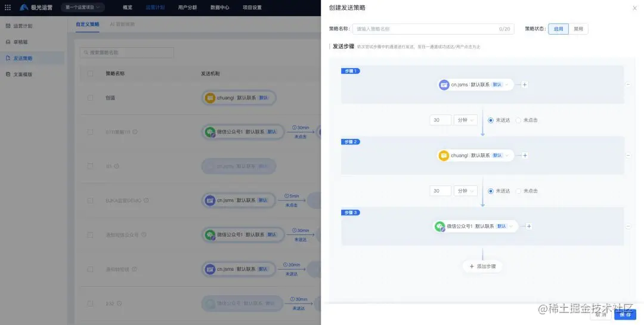Image resolution: width=644 pixels, height=325 pixels.
Task: Expand the chuangl channel chevron in step 2
Action: (507, 155)
